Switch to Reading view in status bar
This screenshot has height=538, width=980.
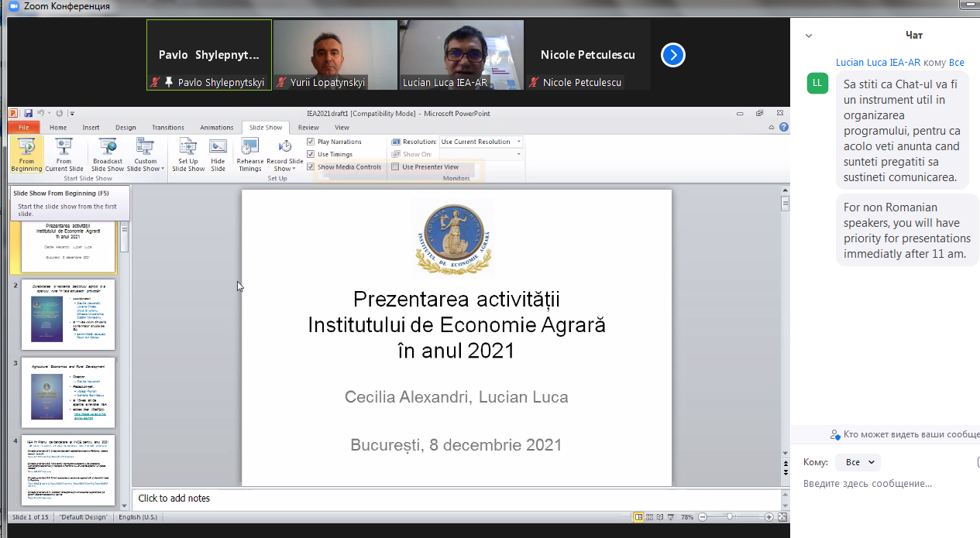[662, 517]
